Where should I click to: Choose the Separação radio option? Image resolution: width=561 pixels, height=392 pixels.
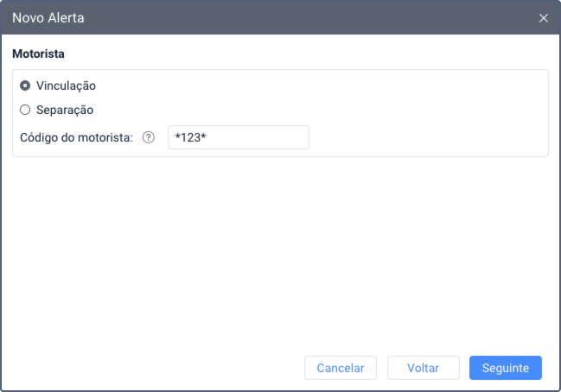25,110
